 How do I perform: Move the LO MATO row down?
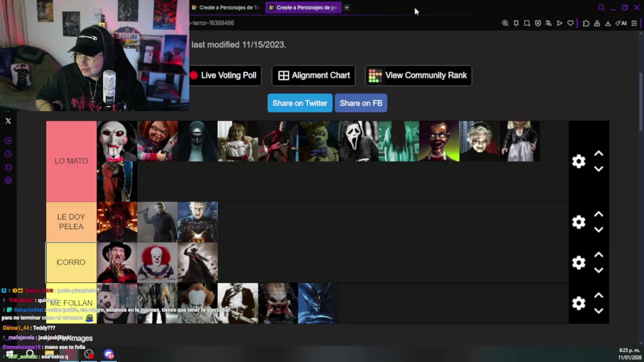(x=599, y=169)
